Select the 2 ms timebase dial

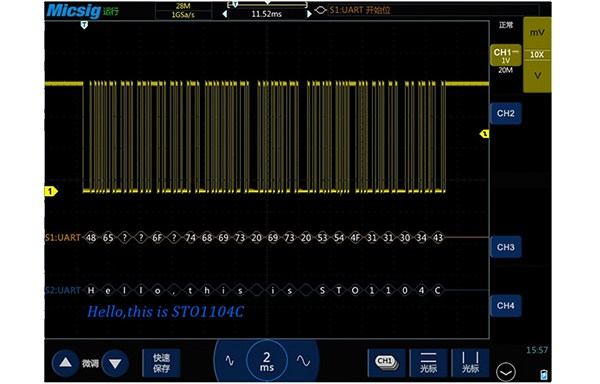coord(267,361)
